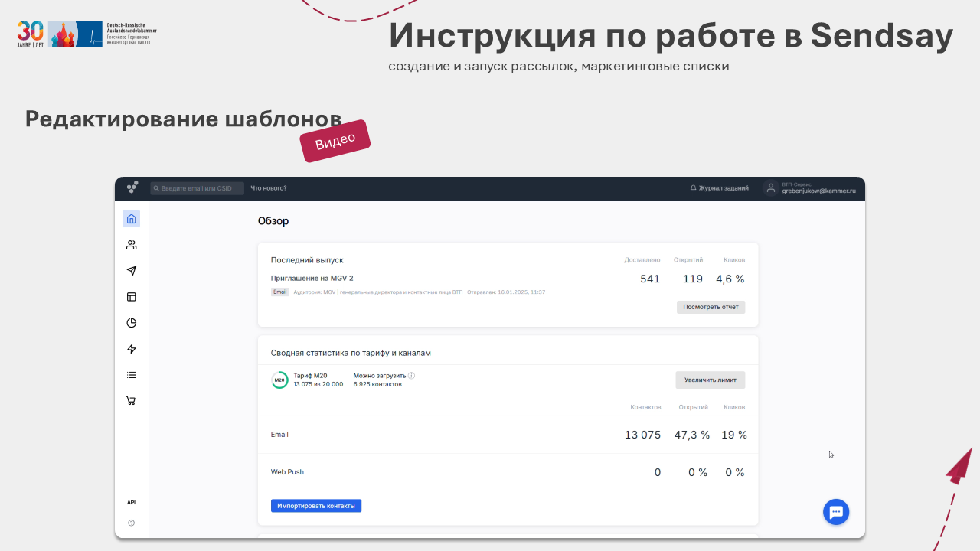Open the blue chat support bubble

[836, 512]
